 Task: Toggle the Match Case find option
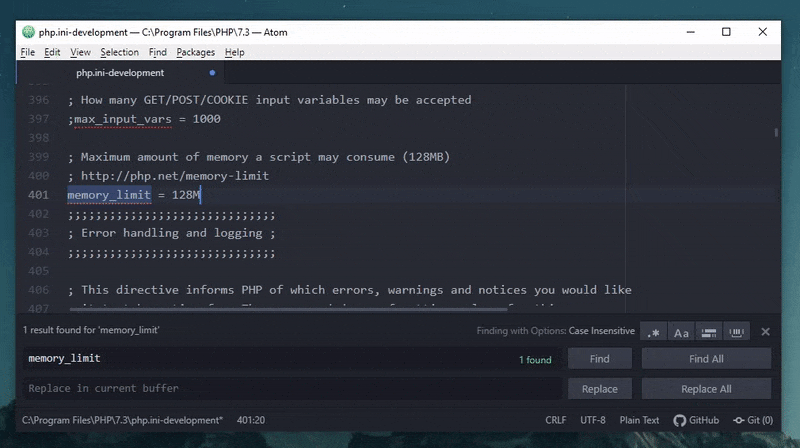(x=681, y=333)
